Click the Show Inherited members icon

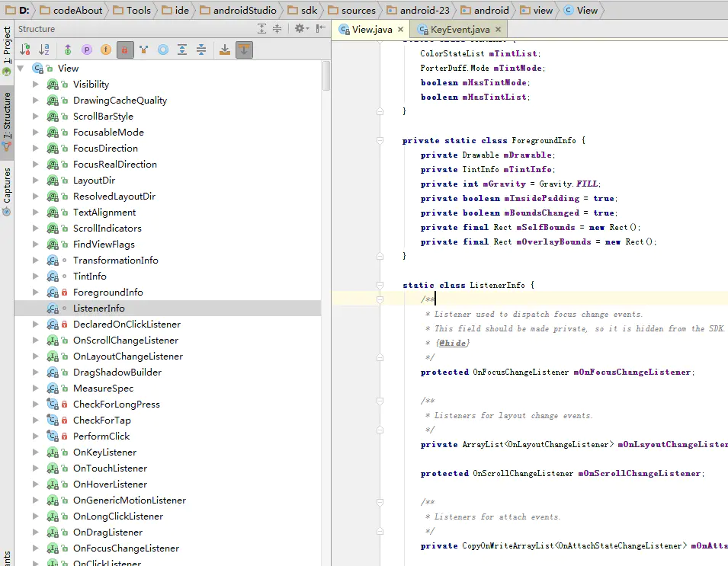pyautogui.click(x=67, y=48)
